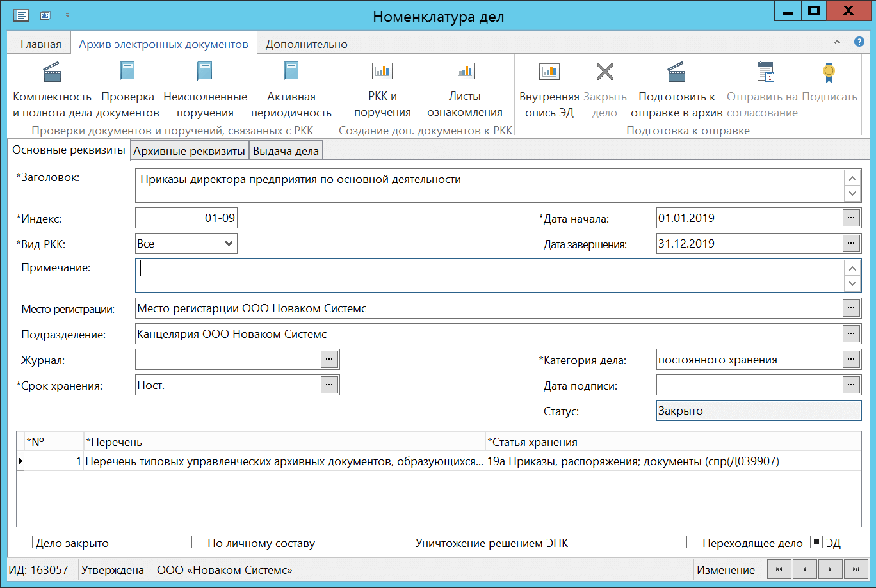Select the Перечень cell in row 1
Viewport: 876px width, 588px height.
pyautogui.click(x=284, y=461)
